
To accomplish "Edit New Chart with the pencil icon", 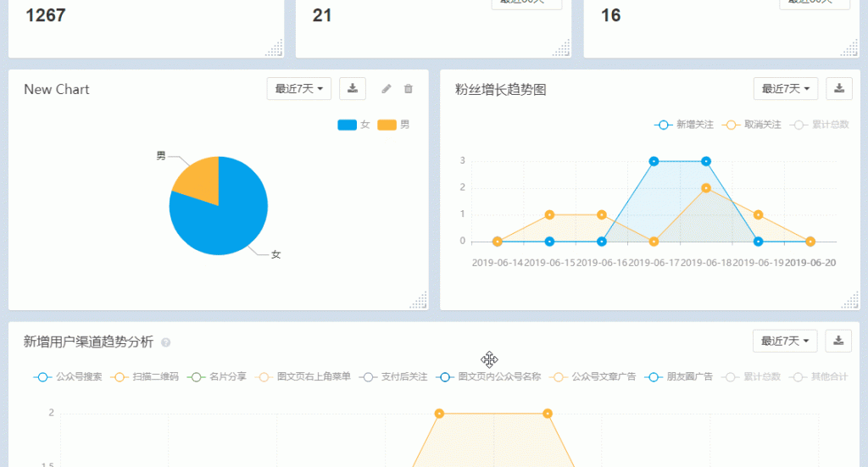I will coord(387,89).
